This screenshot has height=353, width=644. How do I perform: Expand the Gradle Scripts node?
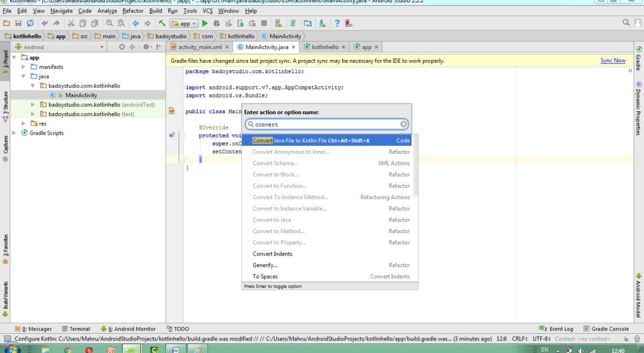15,133
